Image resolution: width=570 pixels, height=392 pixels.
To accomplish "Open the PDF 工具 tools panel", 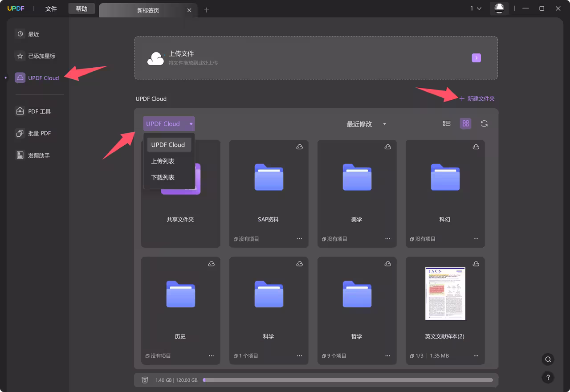I will tap(33, 111).
